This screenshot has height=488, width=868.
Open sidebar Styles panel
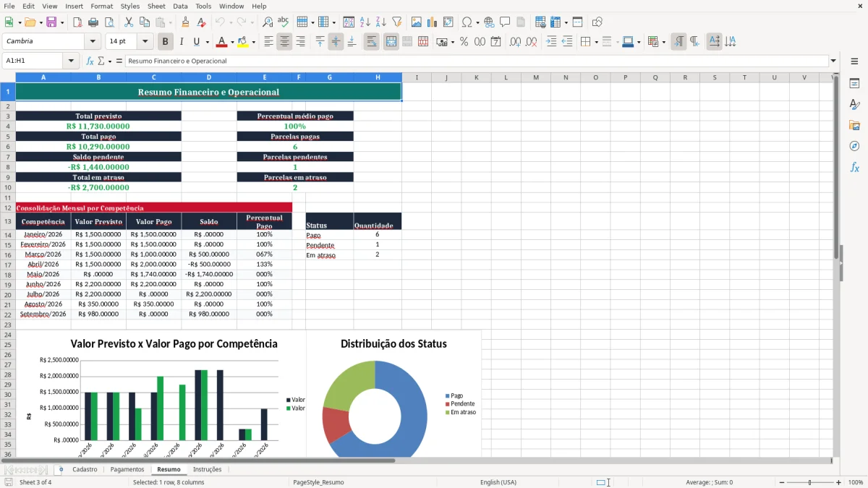(x=854, y=105)
